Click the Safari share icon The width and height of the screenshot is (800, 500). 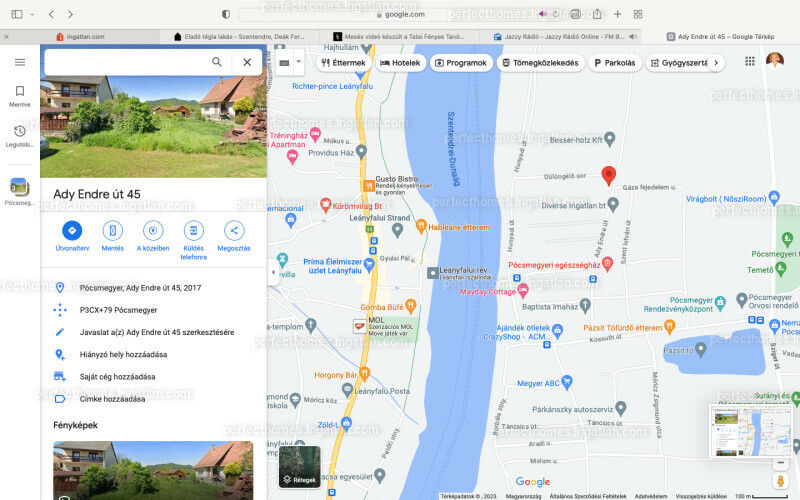(597, 14)
